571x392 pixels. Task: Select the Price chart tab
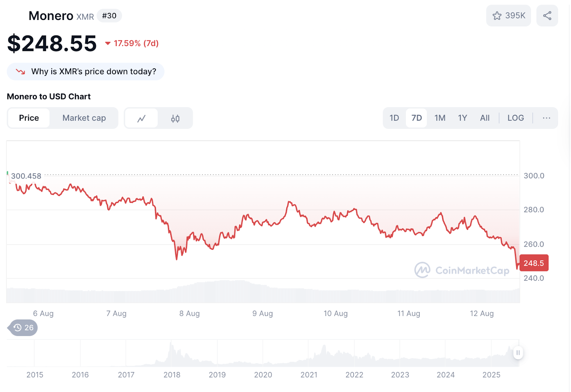tap(29, 118)
